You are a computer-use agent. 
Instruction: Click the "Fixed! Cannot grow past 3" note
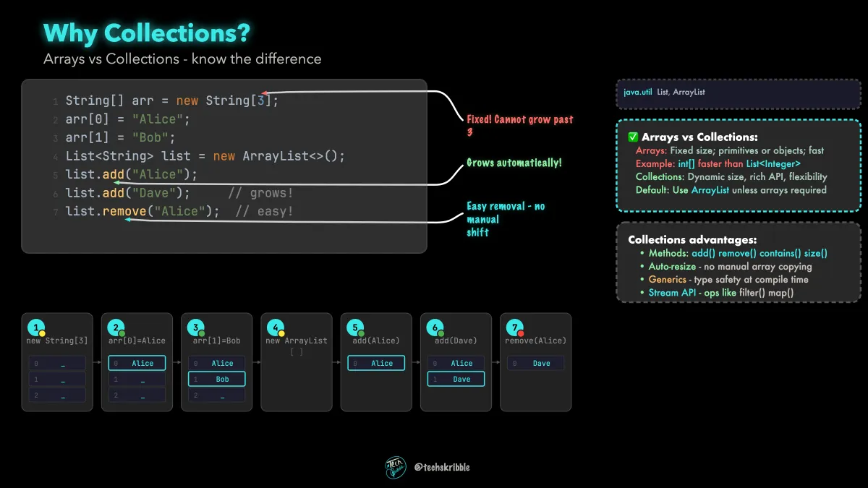point(520,126)
